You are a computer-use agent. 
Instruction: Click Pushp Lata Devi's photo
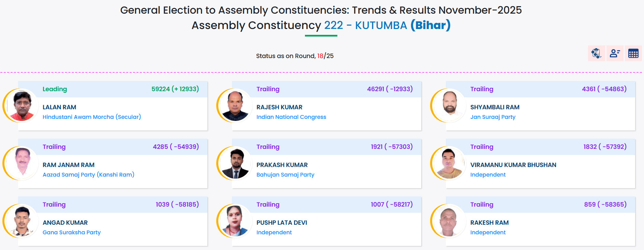(235, 221)
